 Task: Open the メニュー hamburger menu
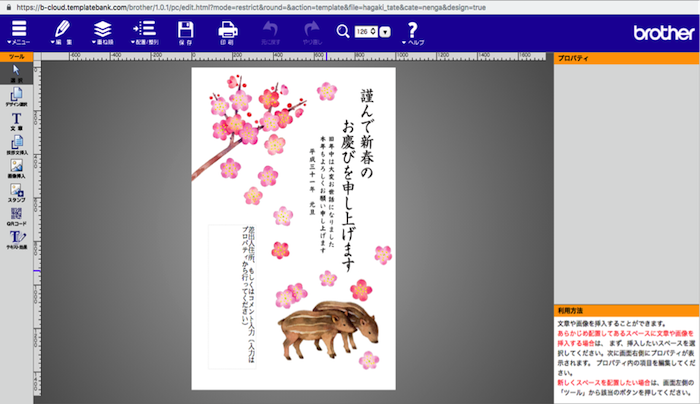coord(19,33)
